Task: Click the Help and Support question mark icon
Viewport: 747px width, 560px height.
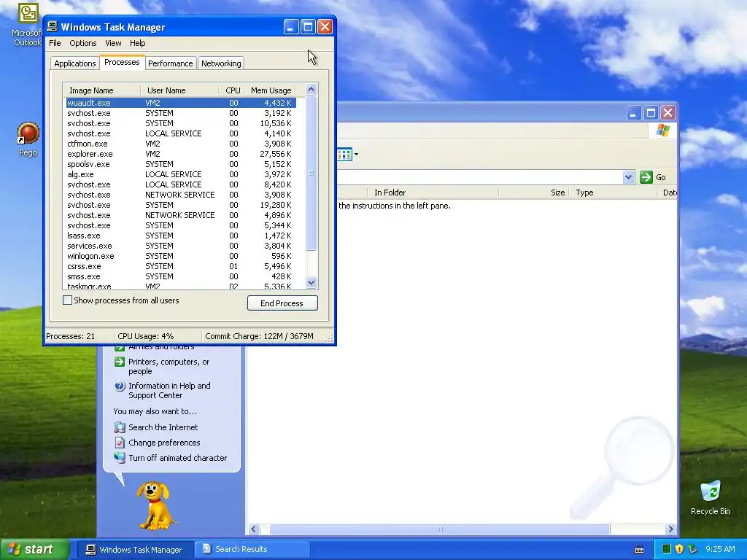Action: pos(120,386)
